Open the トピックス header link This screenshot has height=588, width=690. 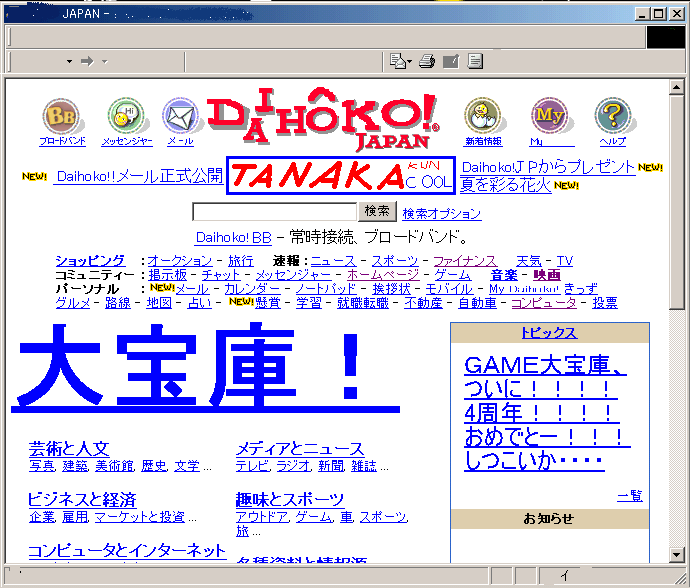[549, 333]
